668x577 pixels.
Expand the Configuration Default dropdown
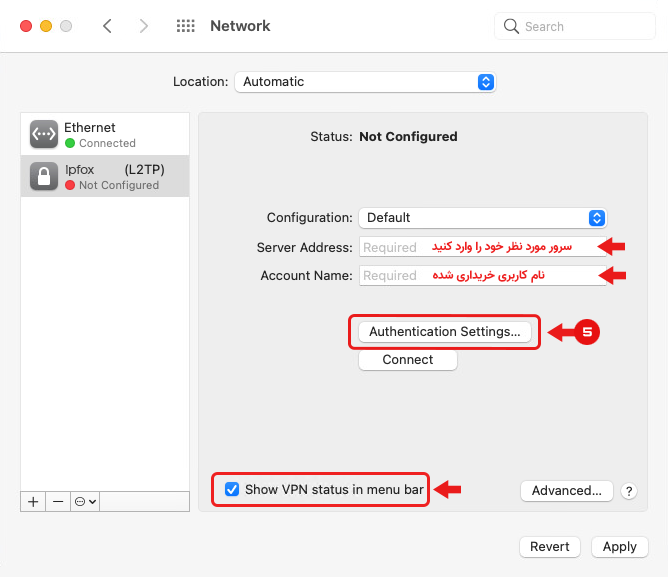(483, 218)
